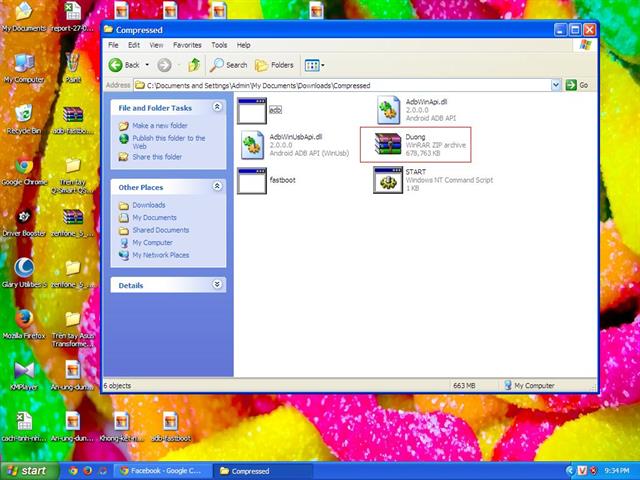Click the 6 objects status bar text
640x480 pixels.
point(117,385)
